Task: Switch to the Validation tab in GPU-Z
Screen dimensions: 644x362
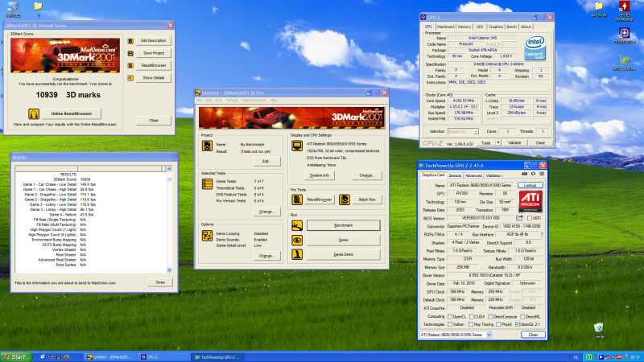Action: (x=493, y=175)
